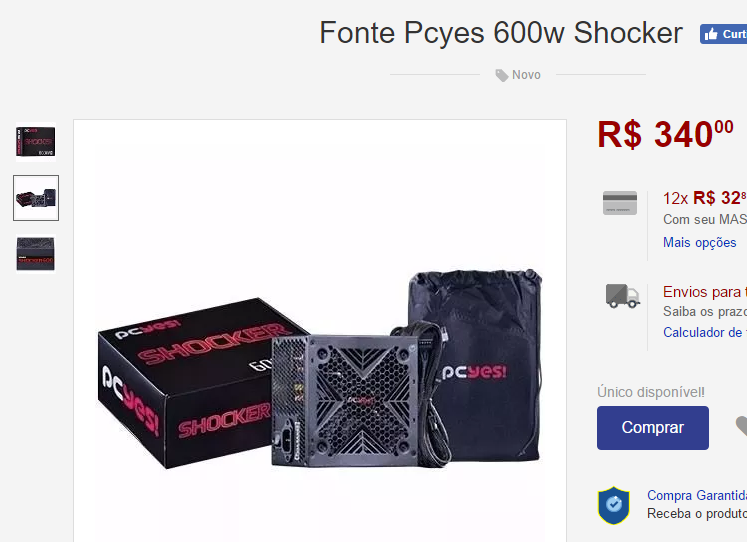Open the Mais opções payment link
747x542 pixels.
coord(699,242)
